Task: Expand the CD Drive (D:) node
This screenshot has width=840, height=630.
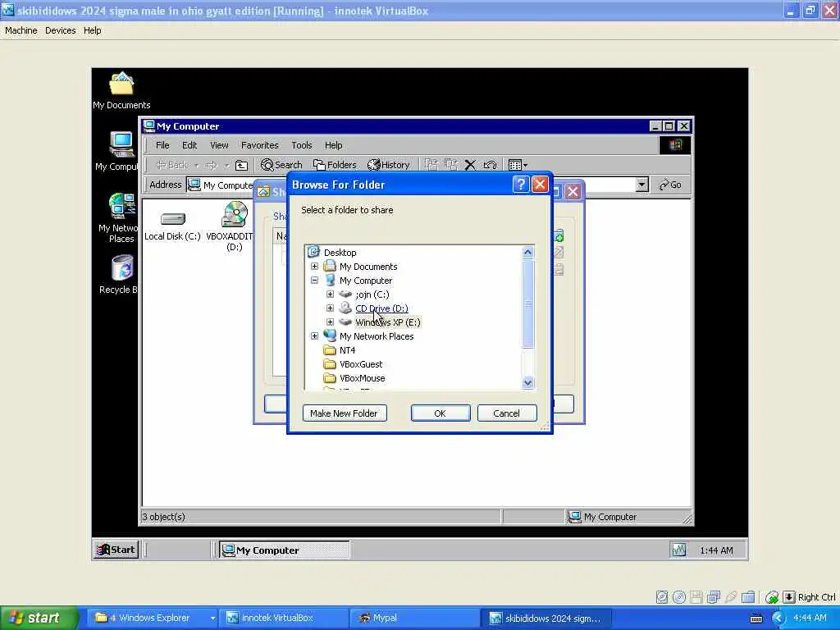Action: coord(330,308)
